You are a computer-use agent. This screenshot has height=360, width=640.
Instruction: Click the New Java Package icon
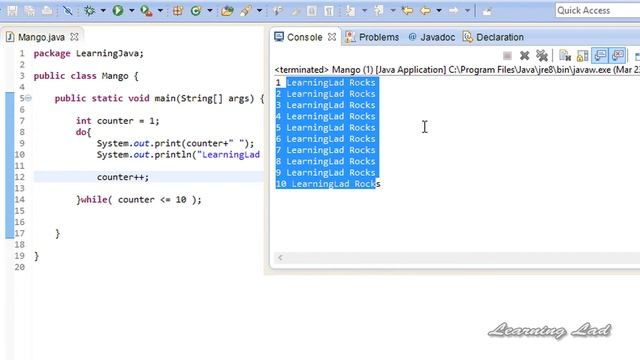pyautogui.click(x=178, y=11)
